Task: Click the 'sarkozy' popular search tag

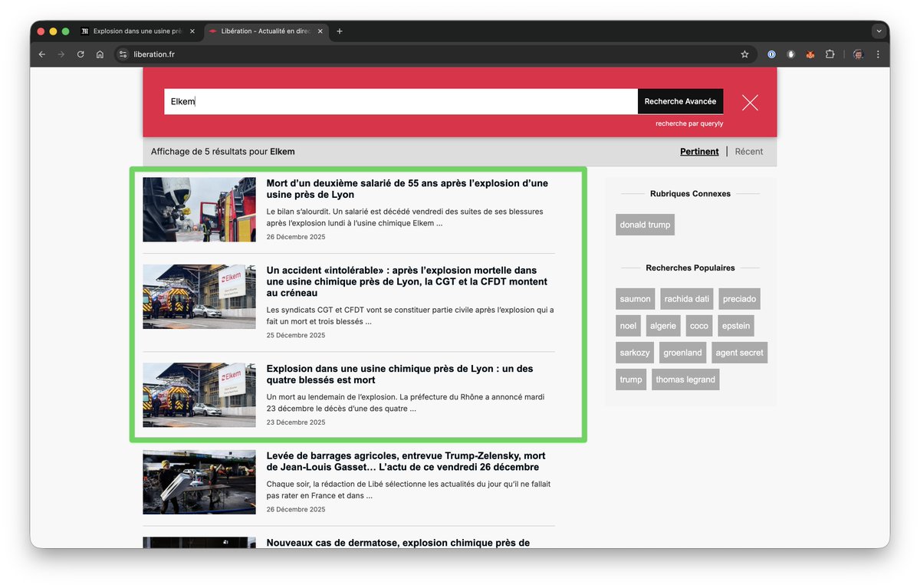Action: pyautogui.click(x=635, y=353)
